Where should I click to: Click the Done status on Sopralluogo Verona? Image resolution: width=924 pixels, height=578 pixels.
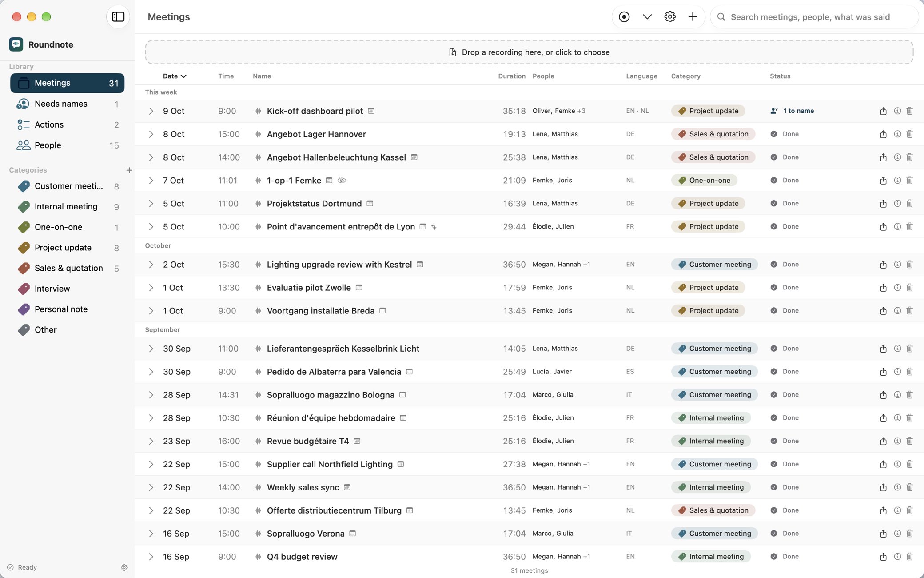pos(785,534)
